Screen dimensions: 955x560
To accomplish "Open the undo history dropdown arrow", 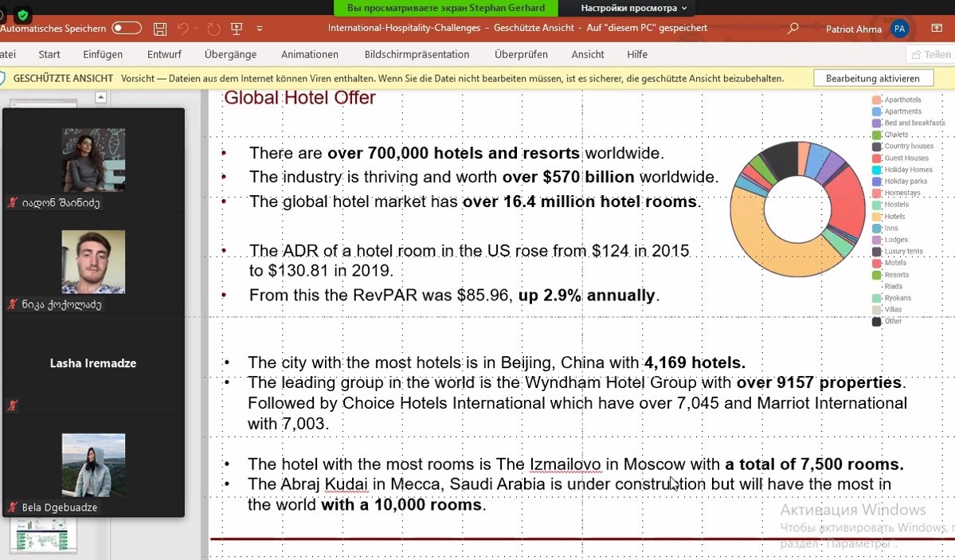I will (197, 29).
